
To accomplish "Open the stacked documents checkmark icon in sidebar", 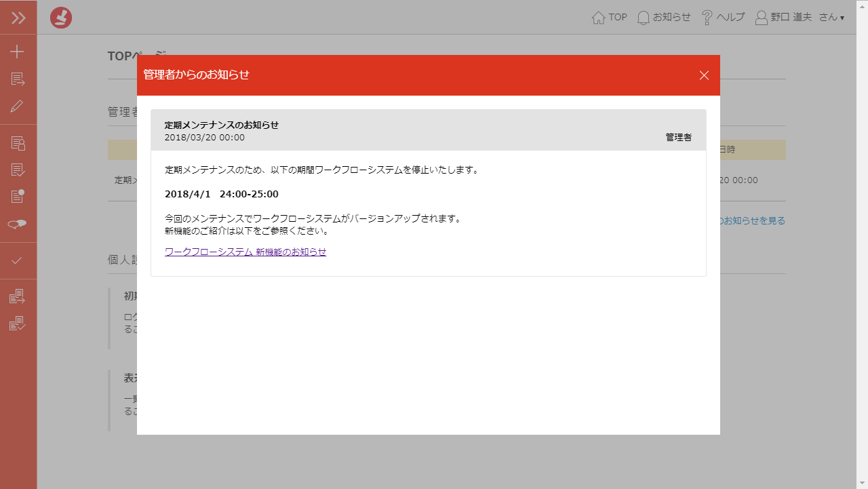I will 18,324.
